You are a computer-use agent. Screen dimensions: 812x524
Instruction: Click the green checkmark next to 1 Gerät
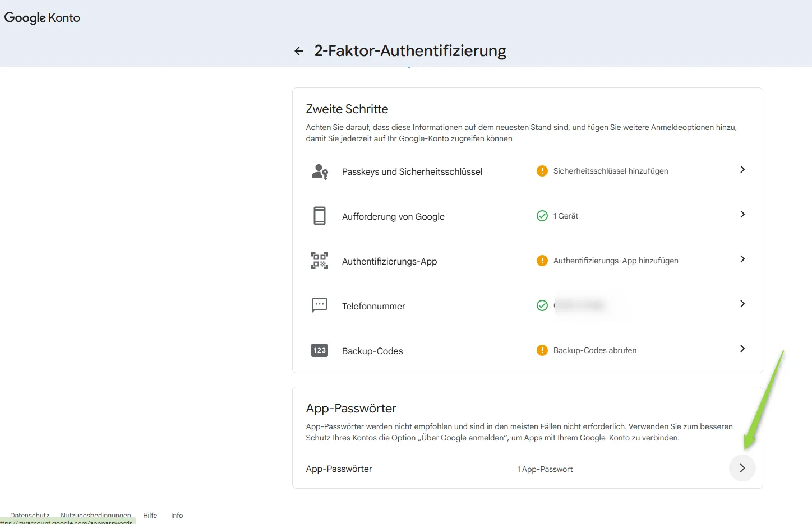(542, 216)
